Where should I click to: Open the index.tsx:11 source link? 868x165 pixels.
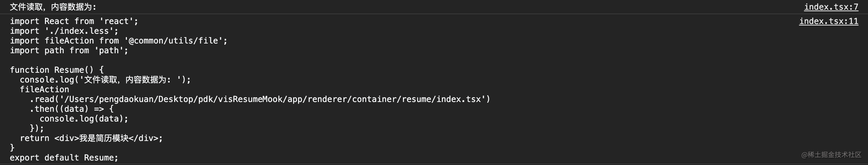tap(828, 21)
